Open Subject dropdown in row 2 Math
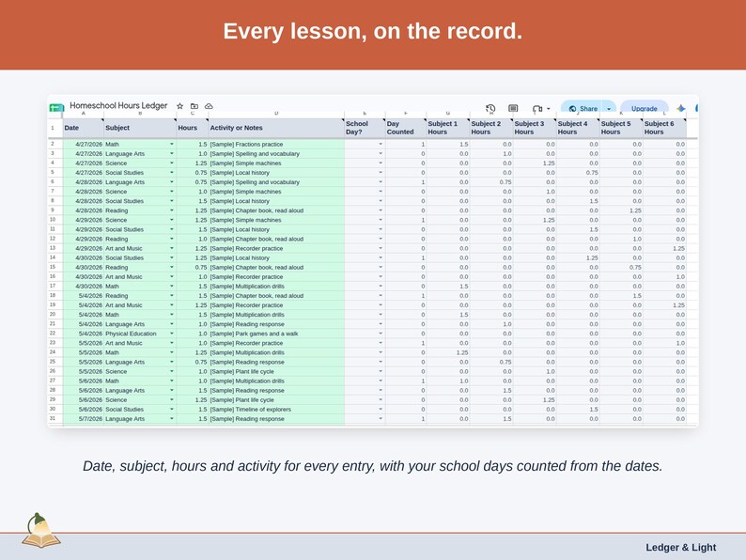This screenshot has height=560, width=746. pyautogui.click(x=172, y=144)
